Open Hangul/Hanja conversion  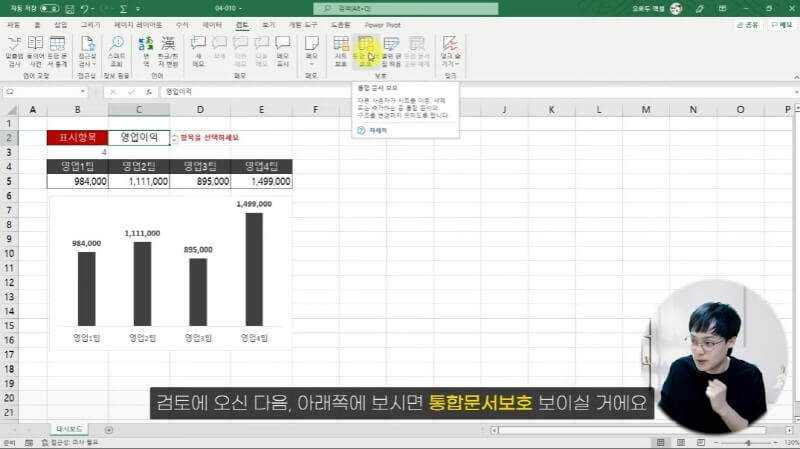(168, 52)
